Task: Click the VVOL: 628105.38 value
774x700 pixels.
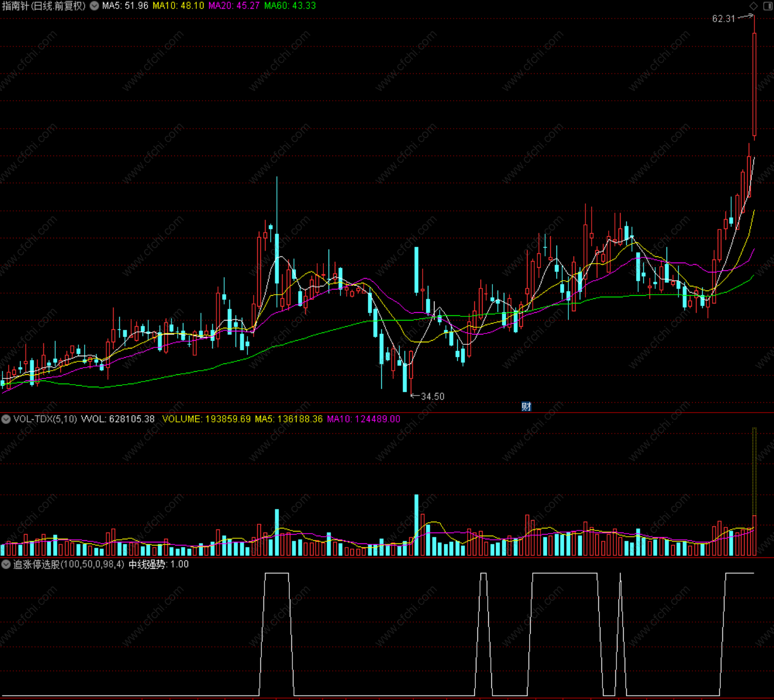Action: pyautogui.click(x=118, y=419)
